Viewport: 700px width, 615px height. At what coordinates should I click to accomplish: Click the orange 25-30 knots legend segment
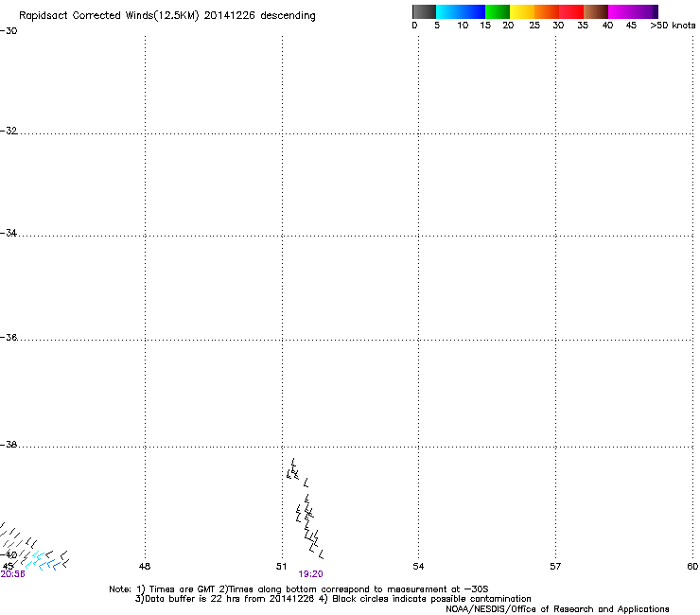pyautogui.click(x=547, y=11)
